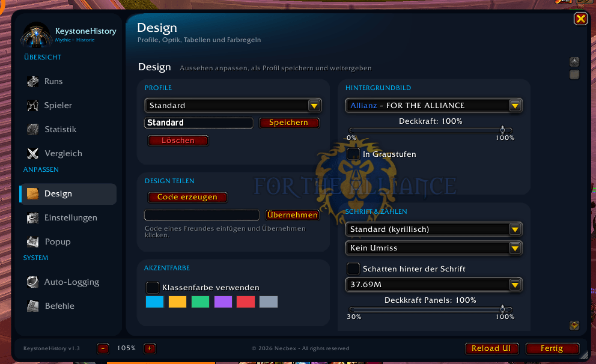Image resolution: width=596 pixels, height=364 pixels.
Task: Click the Spieler sidebar icon
Action: (32, 105)
